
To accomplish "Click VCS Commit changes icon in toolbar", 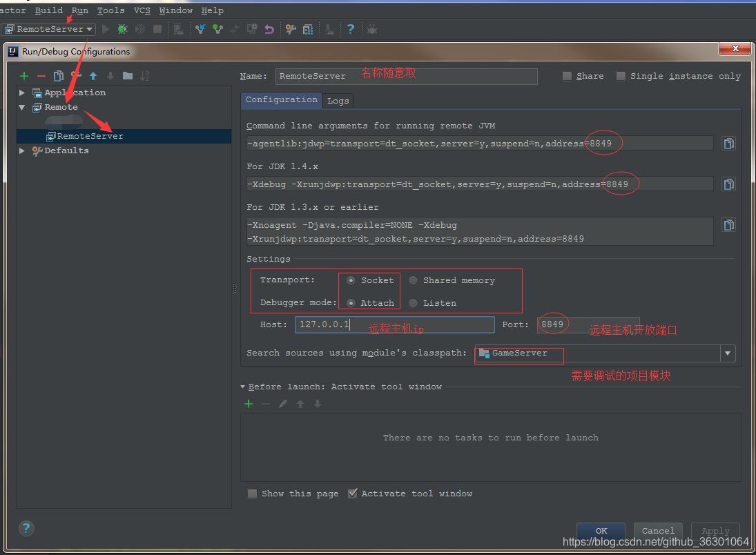I will [218, 30].
